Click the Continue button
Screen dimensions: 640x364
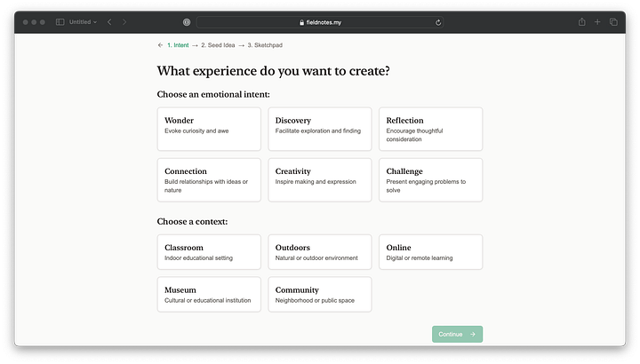(x=457, y=334)
